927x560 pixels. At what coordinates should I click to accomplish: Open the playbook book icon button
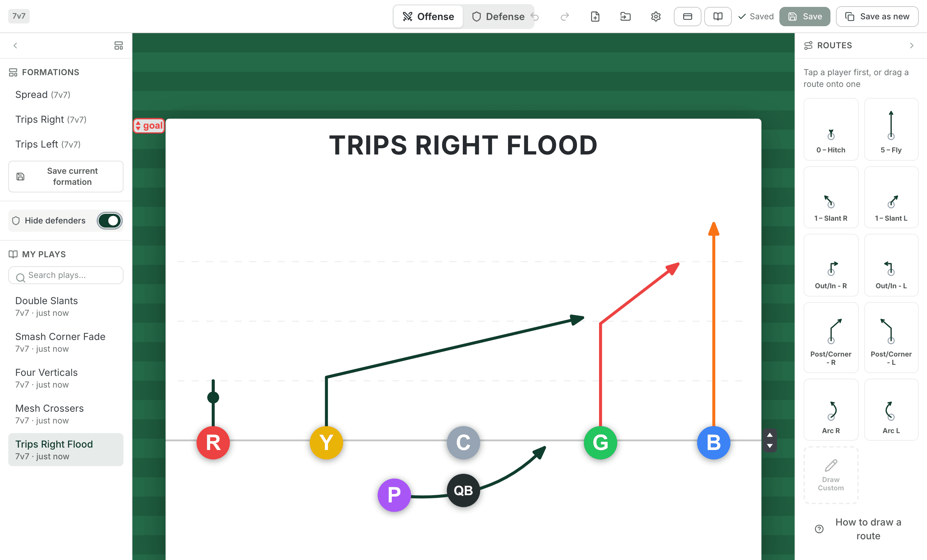click(x=717, y=17)
